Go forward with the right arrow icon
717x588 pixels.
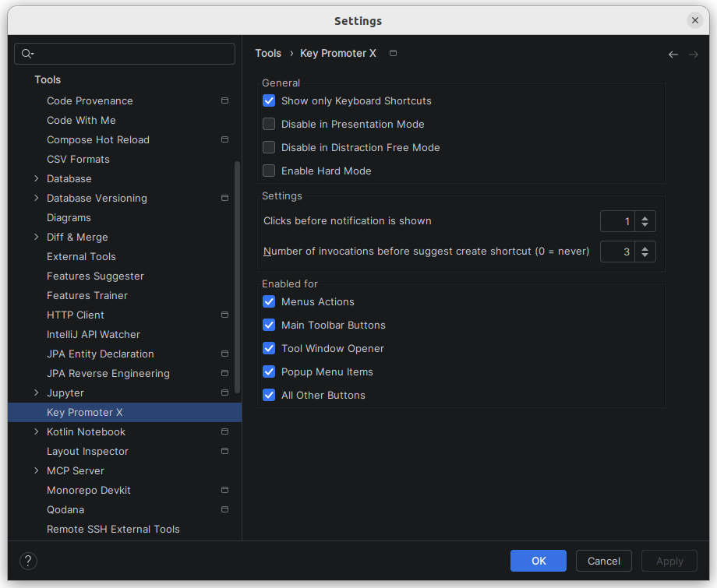click(694, 55)
